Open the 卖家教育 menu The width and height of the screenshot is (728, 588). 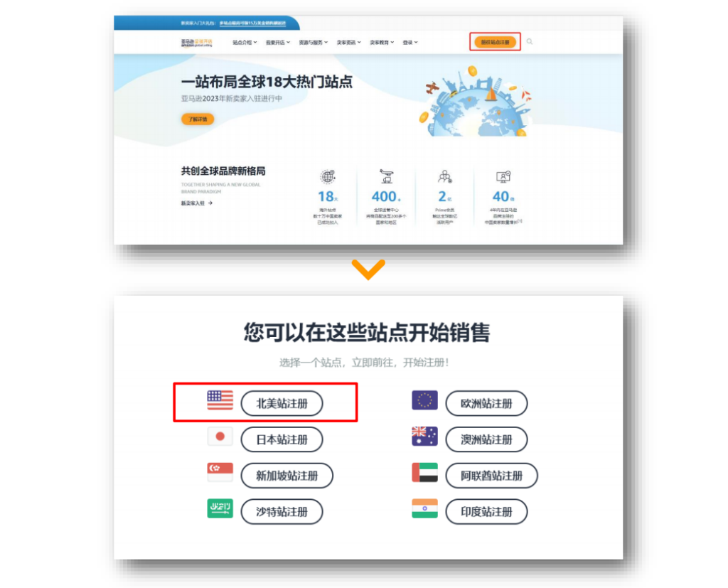(x=382, y=43)
